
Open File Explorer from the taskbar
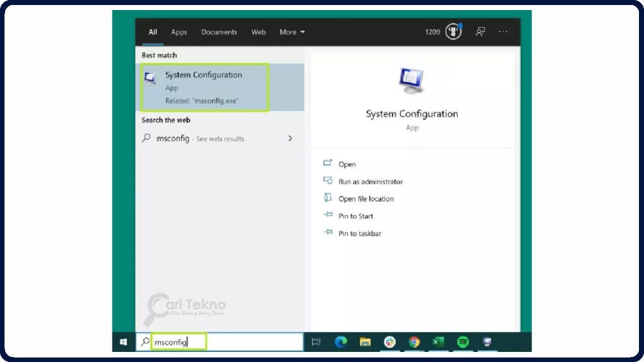pos(366,341)
